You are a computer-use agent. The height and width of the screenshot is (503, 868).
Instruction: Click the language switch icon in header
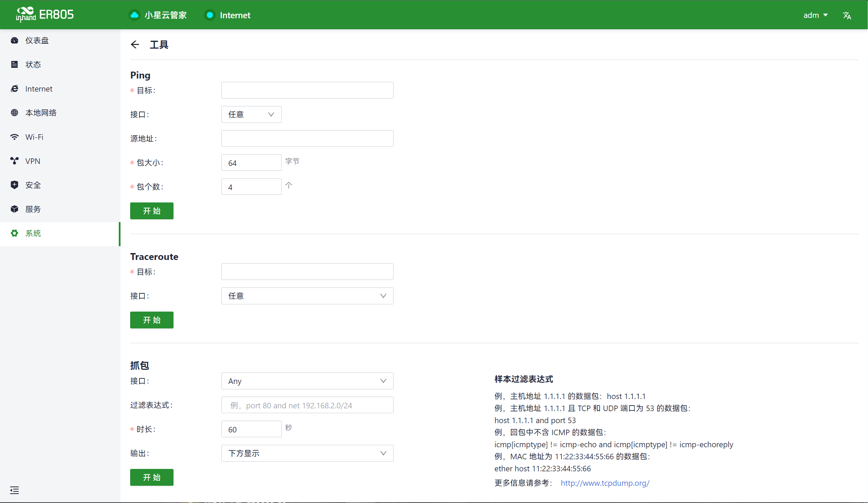point(847,15)
